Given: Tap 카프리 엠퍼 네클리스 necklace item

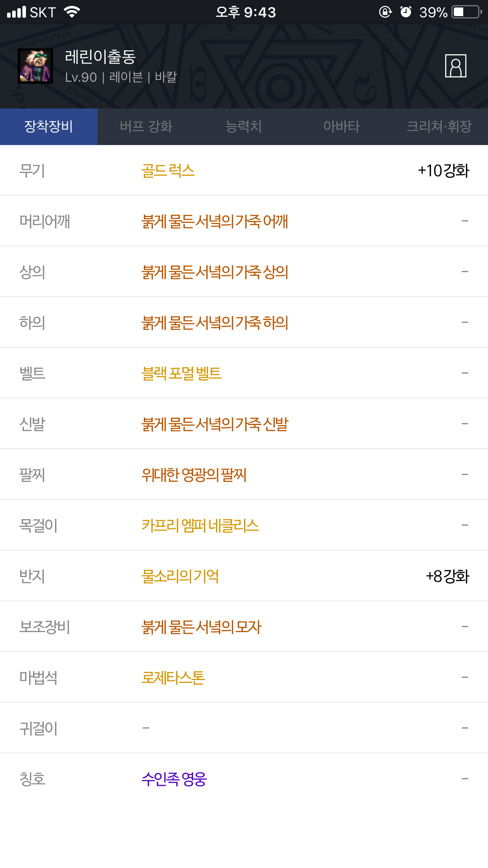Looking at the screenshot, I should coord(200,526).
